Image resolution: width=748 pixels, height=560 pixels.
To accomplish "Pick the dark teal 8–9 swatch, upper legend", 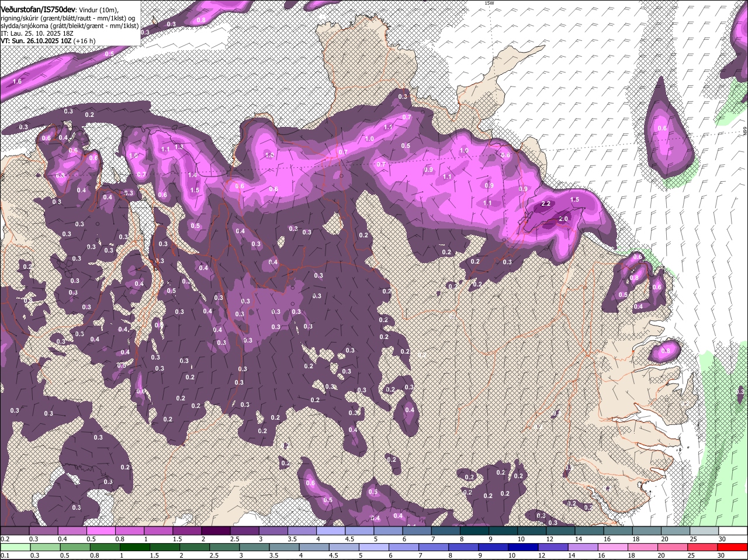I will (x=475, y=531).
